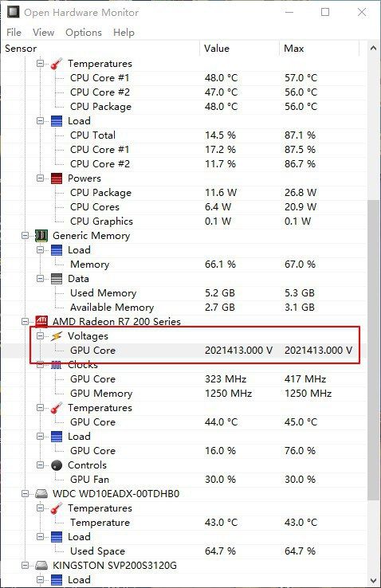Click the vertical scrollbar down arrow

tap(374, 581)
